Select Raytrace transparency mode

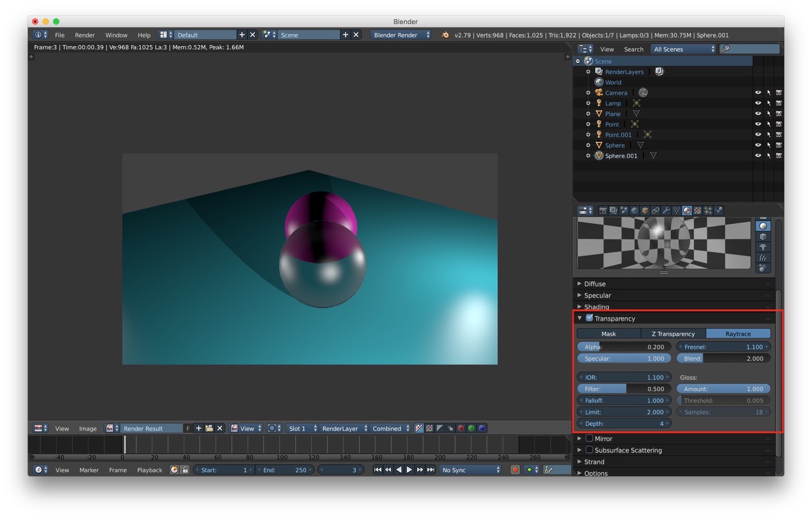738,333
